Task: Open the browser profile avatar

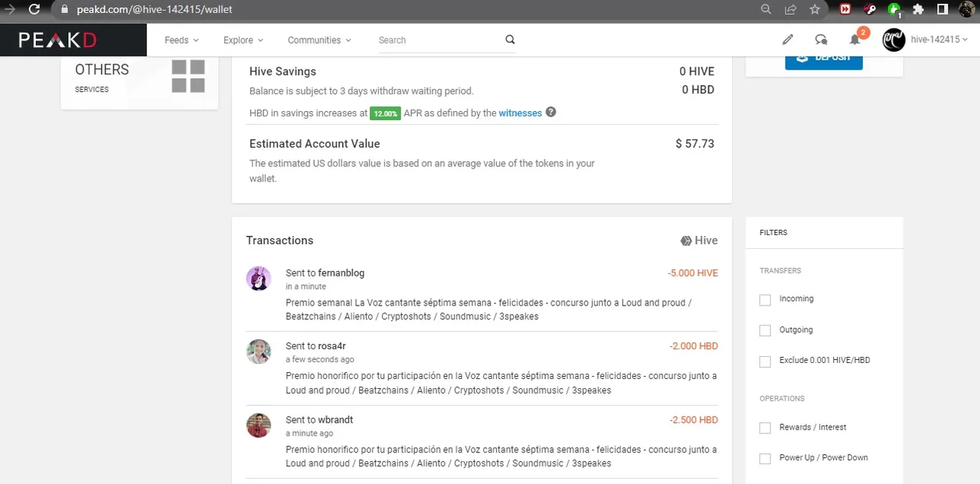Action: [x=966, y=9]
